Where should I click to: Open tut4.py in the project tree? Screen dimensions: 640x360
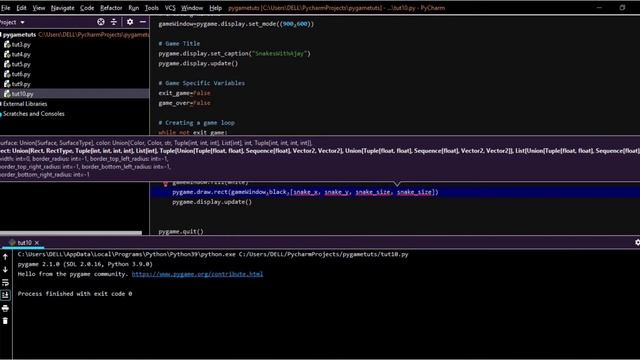(21, 54)
